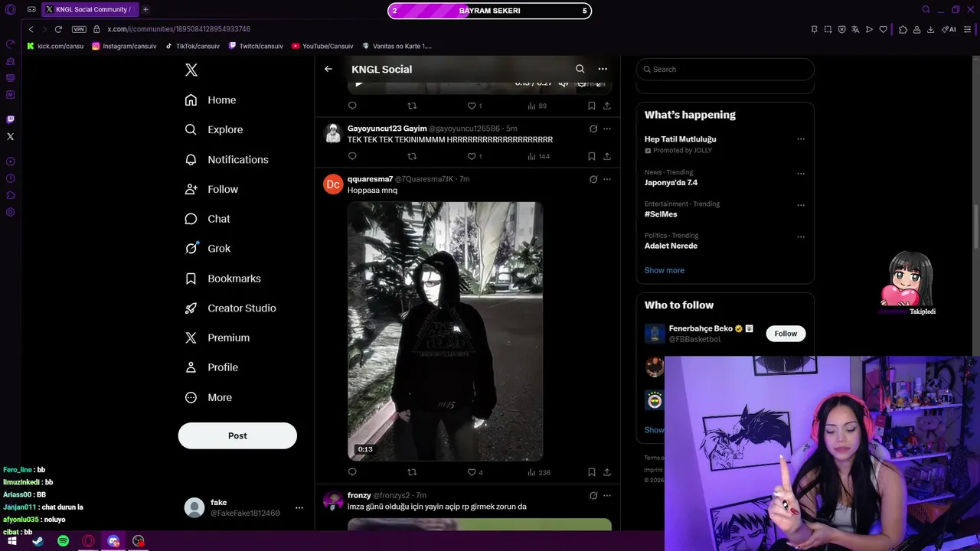Open Steam from the taskbar
The width and height of the screenshot is (980, 551).
tap(38, 541)
